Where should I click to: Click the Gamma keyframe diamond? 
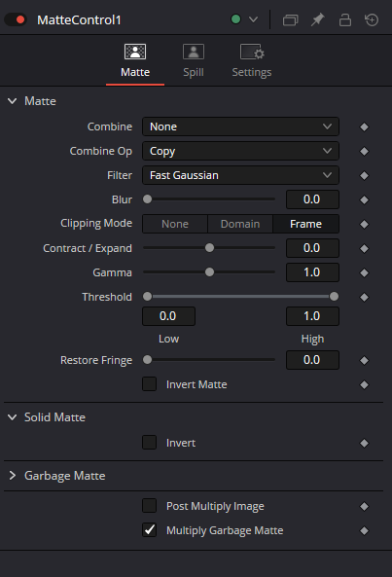click(x=364, y=272)
